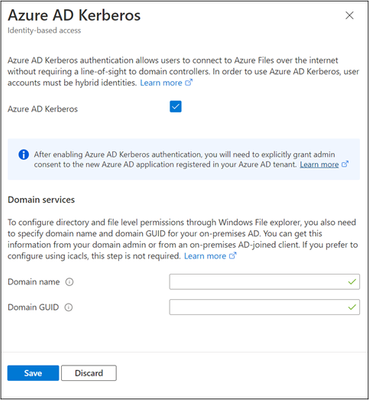Focus the Domain name input field
Viewport: 369px width, 400px height.
(x=264, y=282)
